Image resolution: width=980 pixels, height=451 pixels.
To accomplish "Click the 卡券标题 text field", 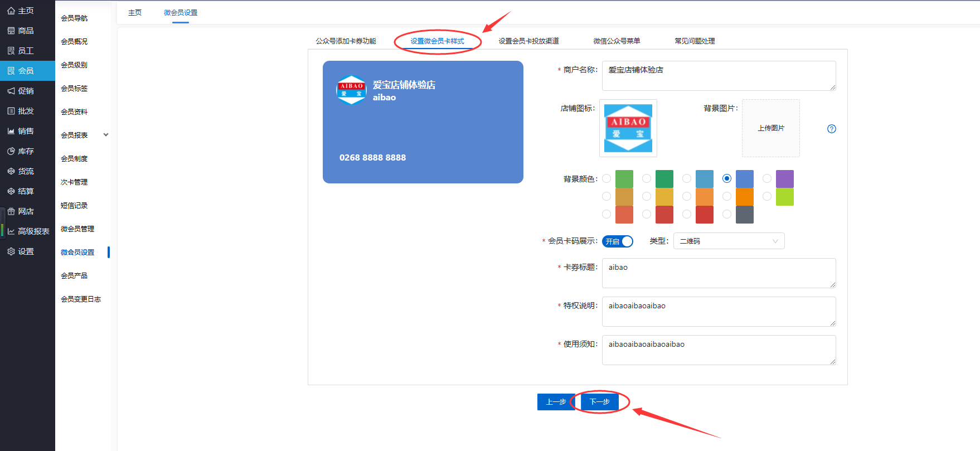I will pyautogui.click(x=719, y=273).
